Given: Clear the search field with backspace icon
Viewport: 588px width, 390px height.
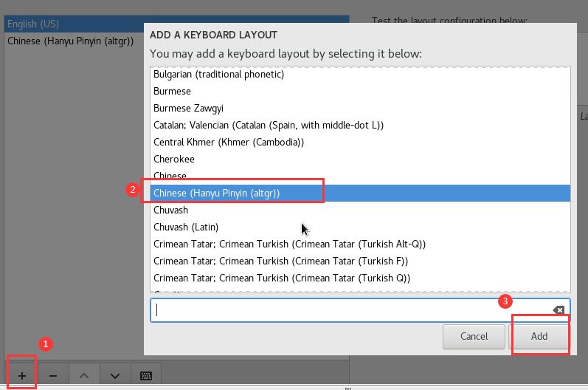Looking at the screenshot, I should 558,310.
